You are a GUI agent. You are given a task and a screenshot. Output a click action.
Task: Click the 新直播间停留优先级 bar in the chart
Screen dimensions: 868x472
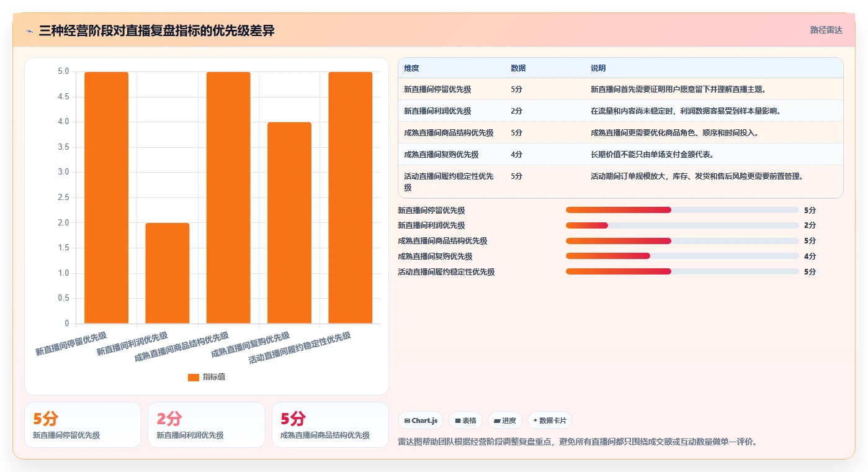pyautogui.click(x=106, y=197)
